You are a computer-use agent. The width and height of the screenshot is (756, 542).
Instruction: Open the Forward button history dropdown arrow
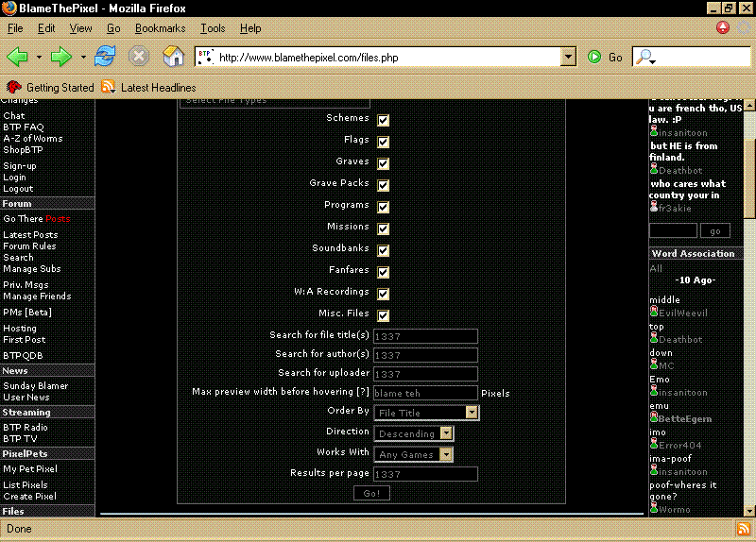click(x=83, y=57)
